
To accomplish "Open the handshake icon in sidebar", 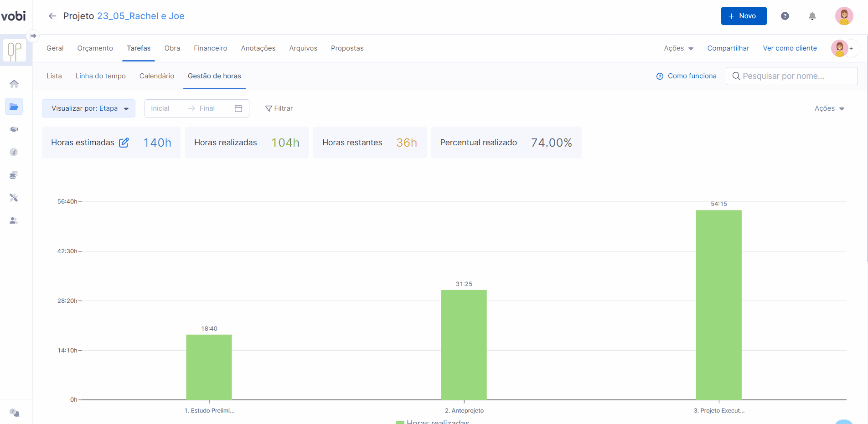I will pos(14,129).
